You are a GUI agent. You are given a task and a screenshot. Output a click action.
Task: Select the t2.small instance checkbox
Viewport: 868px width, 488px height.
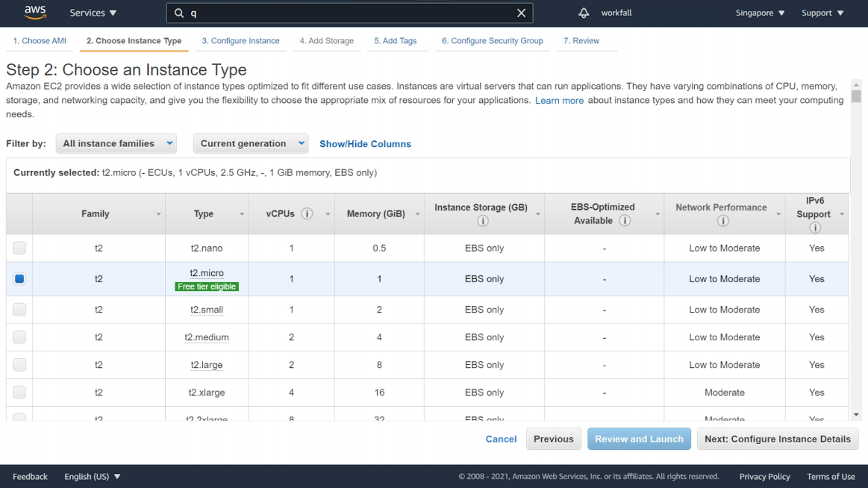tap(19, 310)
